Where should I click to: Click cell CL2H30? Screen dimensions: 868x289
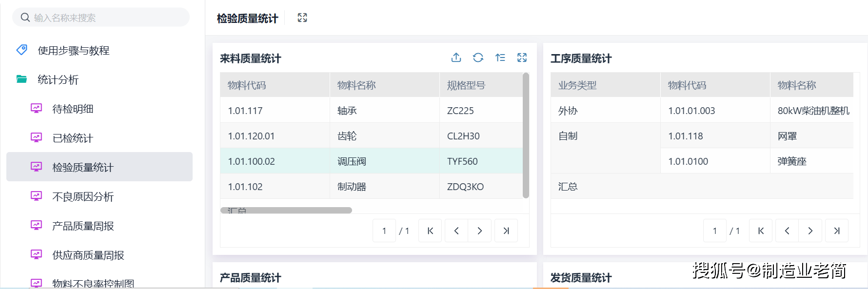pos(481,135)
